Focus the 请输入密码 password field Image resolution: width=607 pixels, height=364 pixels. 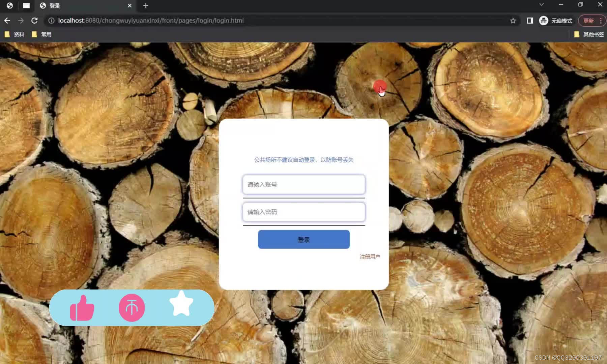[304, 212]
